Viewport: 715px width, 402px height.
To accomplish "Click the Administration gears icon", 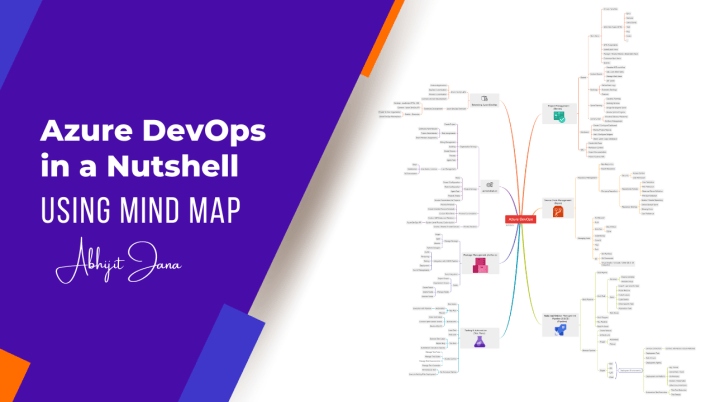I will 490,185.
